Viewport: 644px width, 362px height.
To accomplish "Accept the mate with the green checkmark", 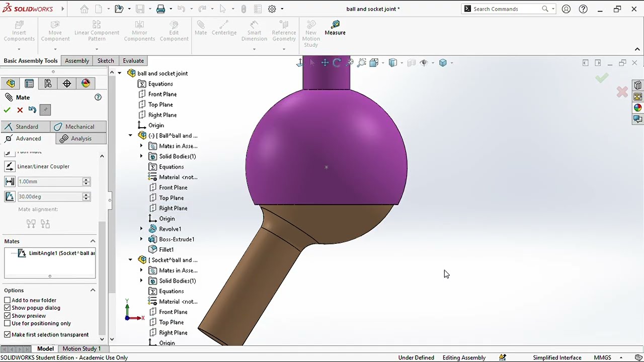I will tap(7, 110).
